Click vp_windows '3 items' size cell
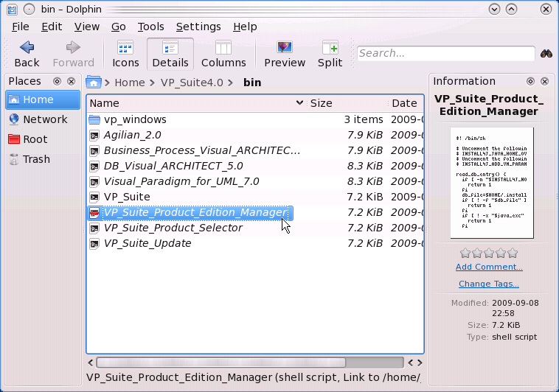The image size is (559, 392). (364, 119)
